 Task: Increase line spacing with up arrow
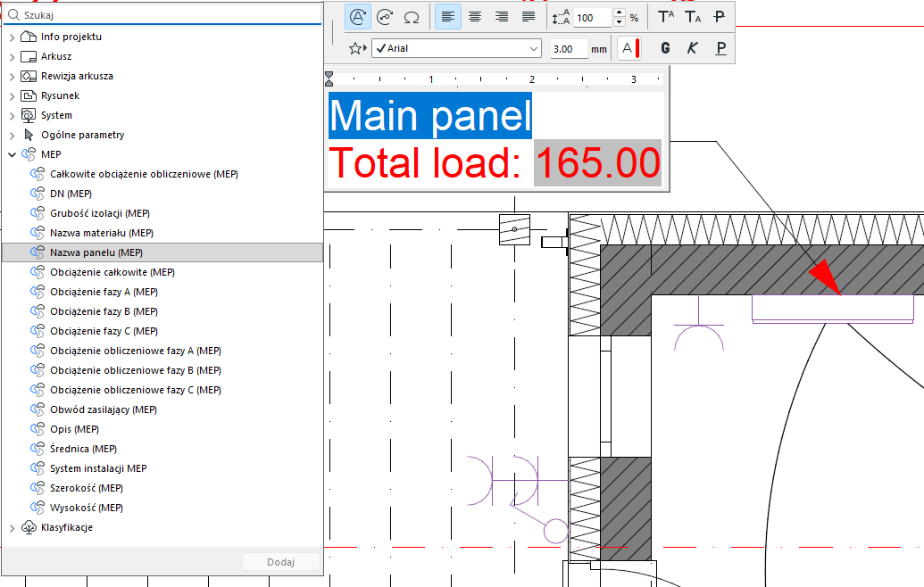[x=619, y=12]
